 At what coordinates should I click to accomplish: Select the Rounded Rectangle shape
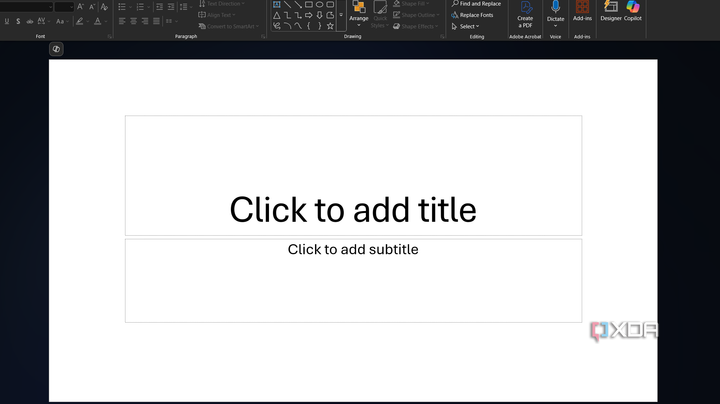(330, 5)
